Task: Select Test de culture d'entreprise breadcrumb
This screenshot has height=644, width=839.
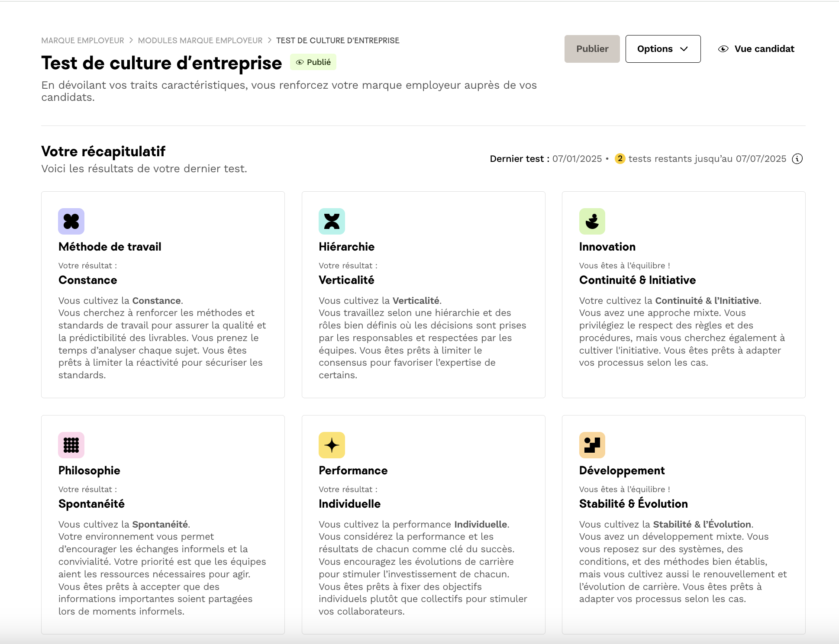Action: click(338, 41)
